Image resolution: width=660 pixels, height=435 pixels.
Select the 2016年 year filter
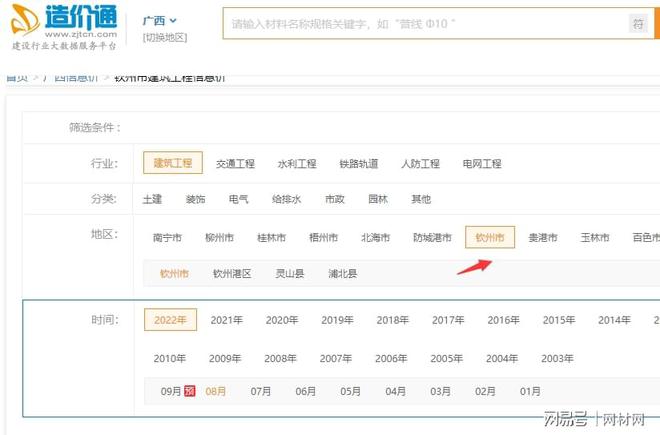coord(504,320)
